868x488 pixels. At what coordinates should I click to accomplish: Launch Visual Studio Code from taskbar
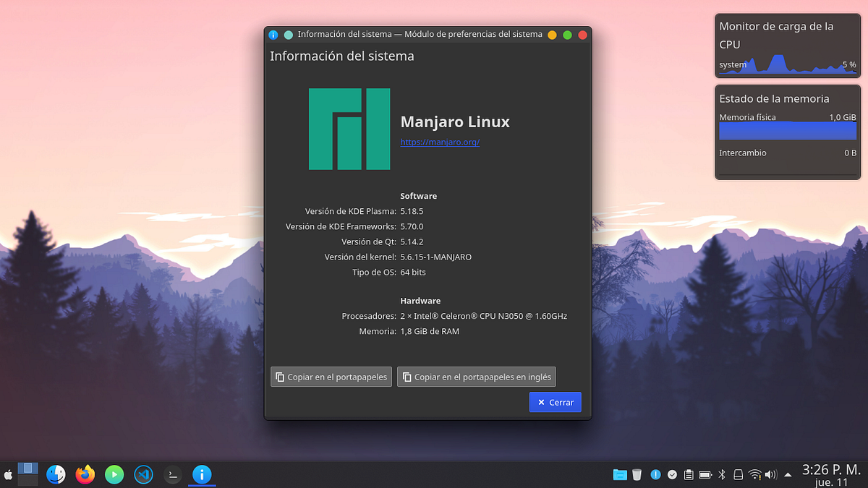pyautogui.click(x=143, y=474)
